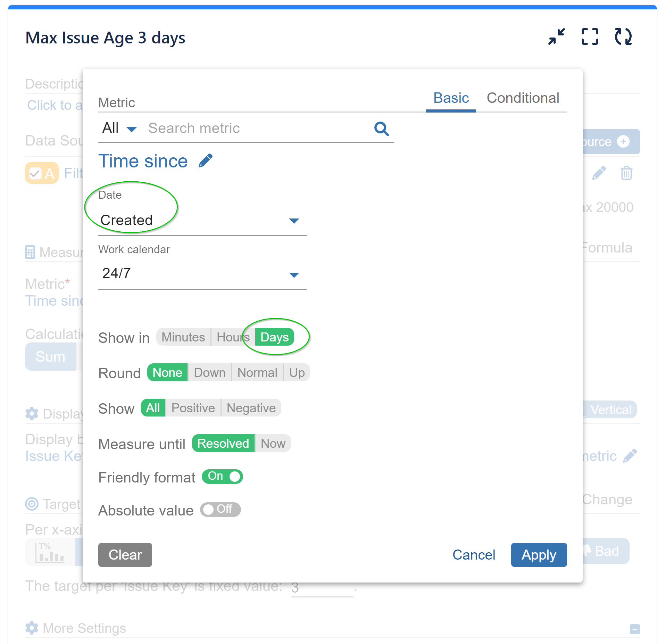Click the trash icon to delete filter
Image resolution: width=665 pixels, height=644 pixels.
tap(626, 173)
